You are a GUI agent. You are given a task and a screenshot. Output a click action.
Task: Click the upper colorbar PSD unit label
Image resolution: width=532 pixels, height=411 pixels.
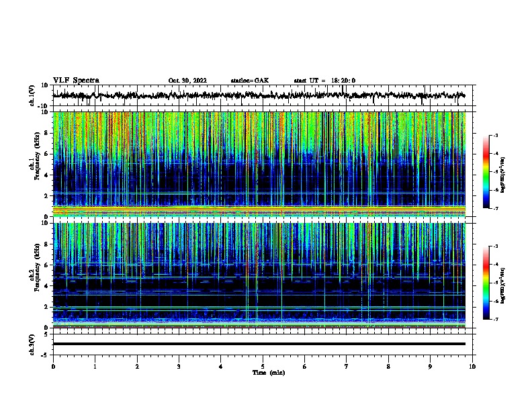pos(503,175)
